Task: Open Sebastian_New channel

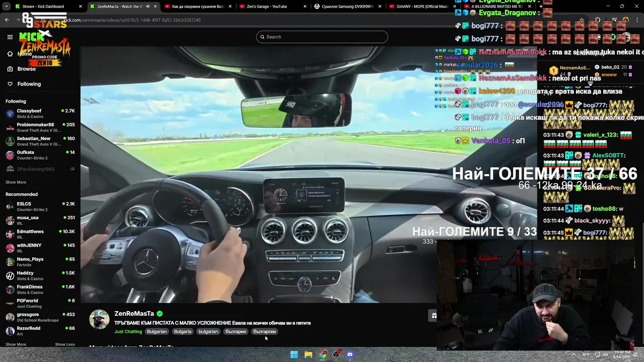Action: pos(40,141)
